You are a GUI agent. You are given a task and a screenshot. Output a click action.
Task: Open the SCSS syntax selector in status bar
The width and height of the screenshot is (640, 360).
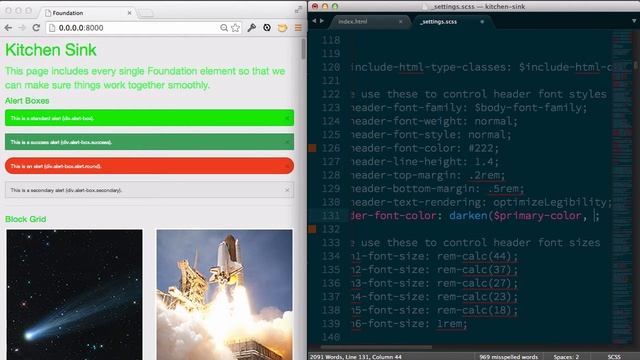(x=614, y=357)
